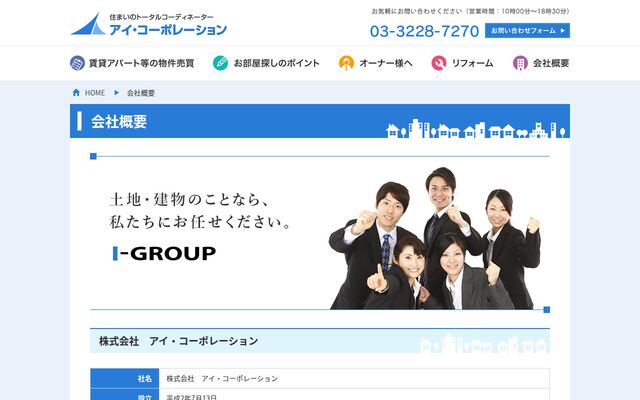The width and height of the screenshot is (640, 400).
Task: Click the home icon in the breadcrumb
Action: [x=76, y=93]
